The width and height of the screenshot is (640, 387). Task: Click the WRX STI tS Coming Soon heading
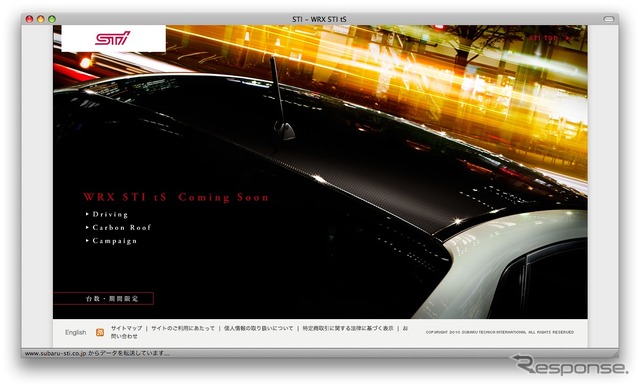tap(176, 197)
